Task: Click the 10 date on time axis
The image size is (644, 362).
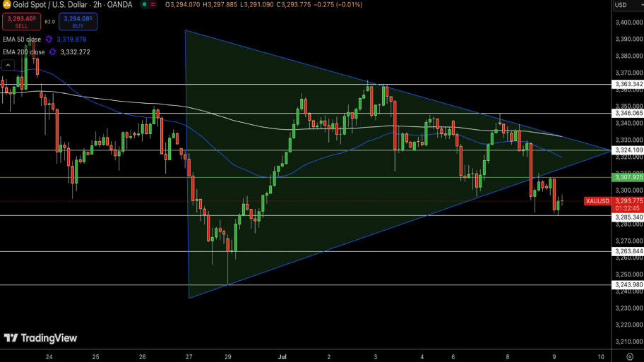Action: 601,357
